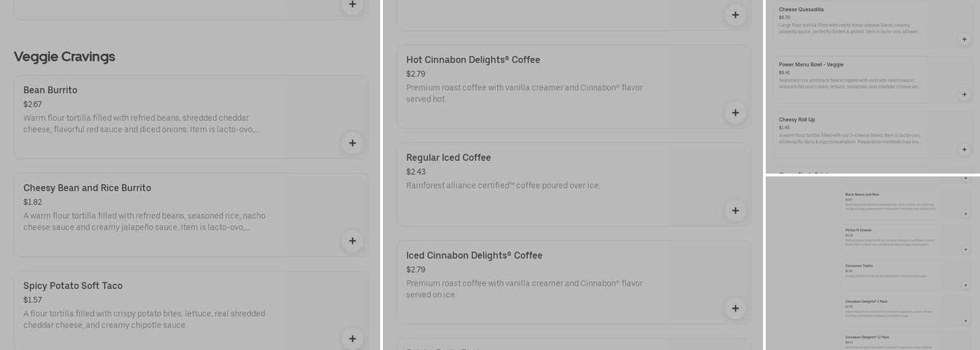980x350 pixels.
Task: Add Power Menu Bowl - Veggie
Action: [x=964, y=94]
